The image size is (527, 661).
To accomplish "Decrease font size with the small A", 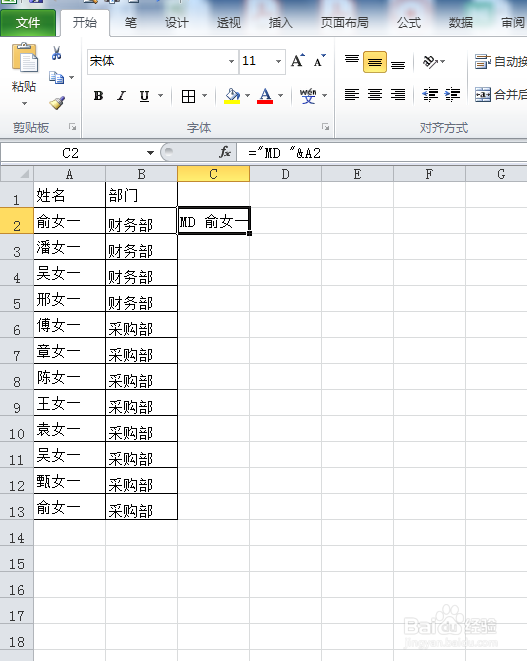I will coord(320,61).
